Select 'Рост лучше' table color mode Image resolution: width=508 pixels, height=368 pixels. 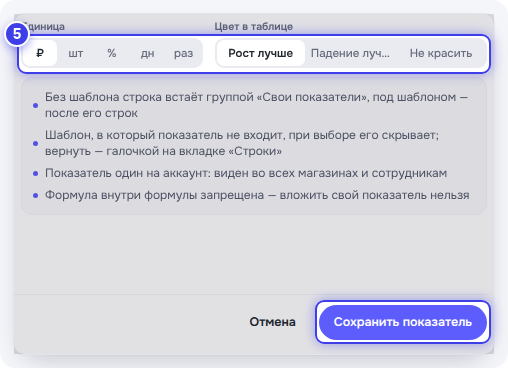click(261, 53)
